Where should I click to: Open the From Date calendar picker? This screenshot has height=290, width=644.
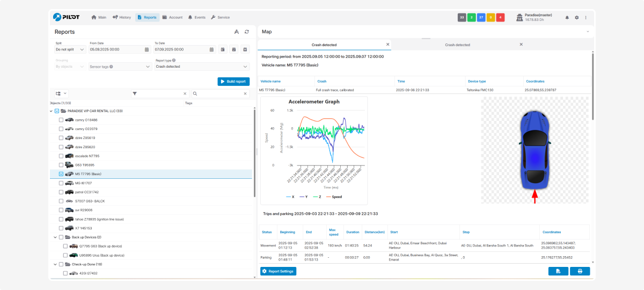147,49
